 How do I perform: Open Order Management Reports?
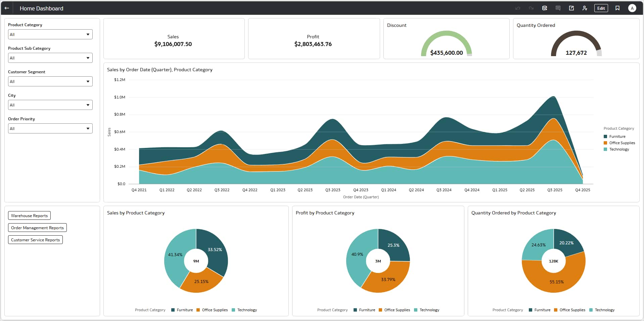37,228
